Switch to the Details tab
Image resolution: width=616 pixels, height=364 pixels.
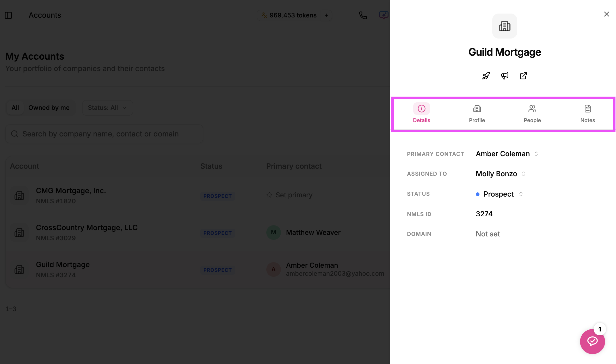point(421,113)
